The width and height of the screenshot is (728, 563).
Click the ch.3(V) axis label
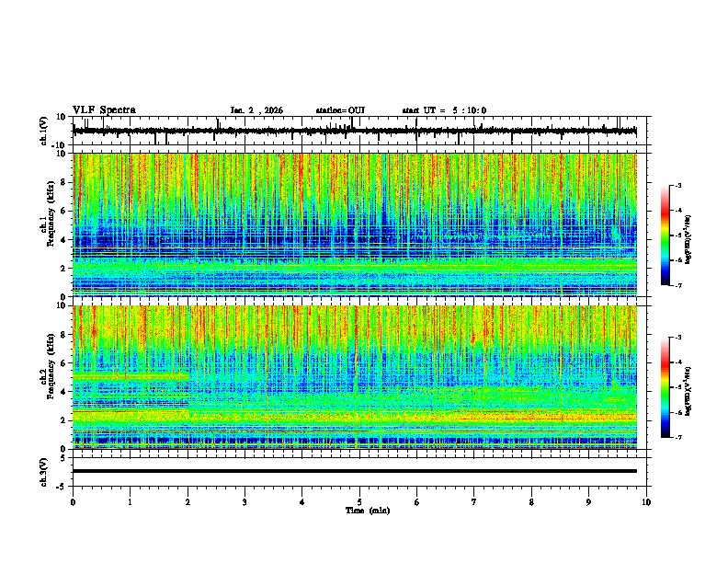44,472
